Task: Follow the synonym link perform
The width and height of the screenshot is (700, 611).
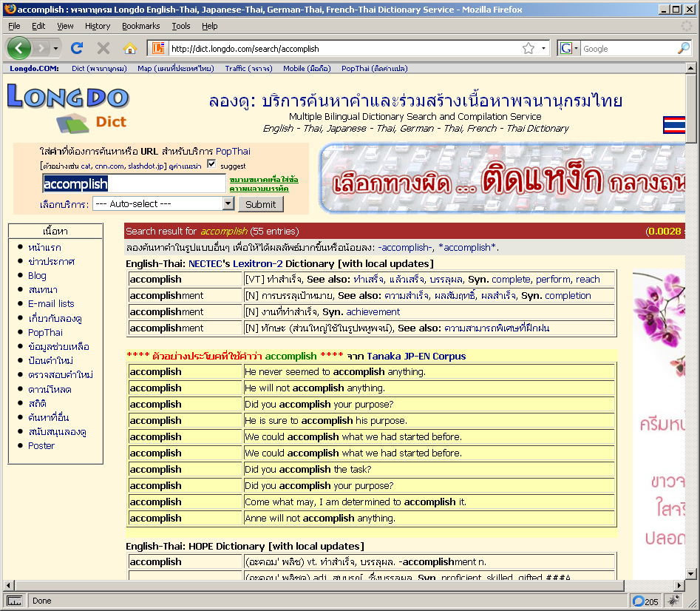Action: coord(553,279)
